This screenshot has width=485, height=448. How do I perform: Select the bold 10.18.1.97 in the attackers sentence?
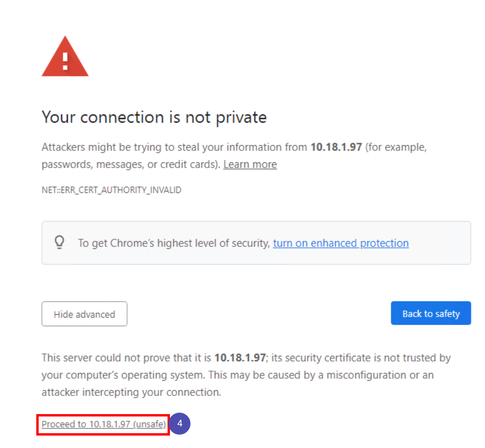[x=336, y=147]
